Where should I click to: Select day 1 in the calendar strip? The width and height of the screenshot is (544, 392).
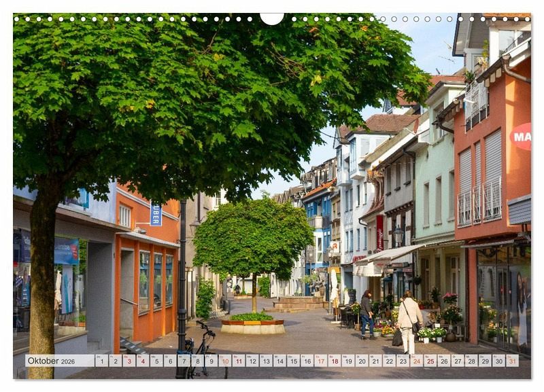(x=101, y=361)
